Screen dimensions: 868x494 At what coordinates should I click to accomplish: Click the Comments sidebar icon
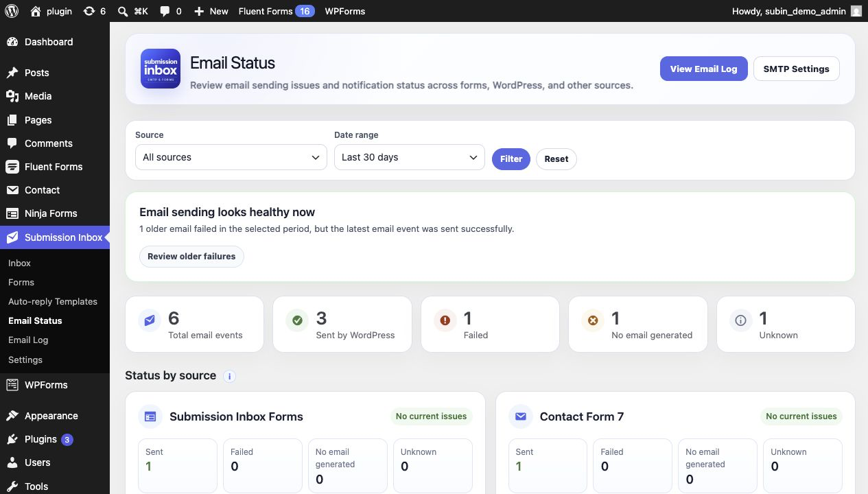12,143
